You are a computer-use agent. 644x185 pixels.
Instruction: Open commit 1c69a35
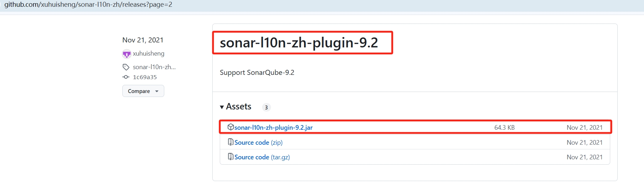145,77
